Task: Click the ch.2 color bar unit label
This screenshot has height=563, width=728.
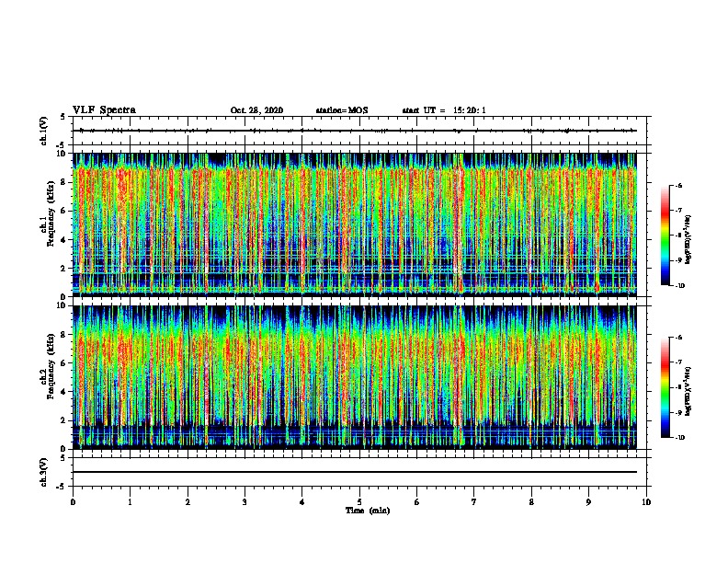Action: click(688, 391)
